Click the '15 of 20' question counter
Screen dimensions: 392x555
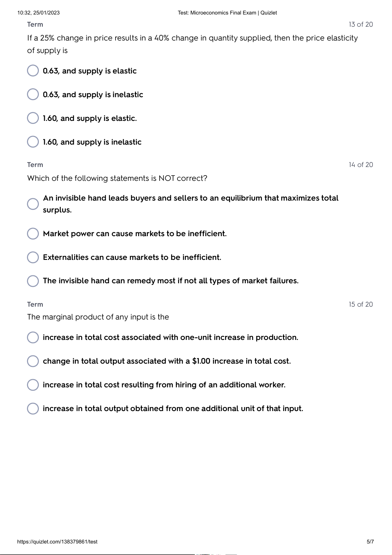[x=361, y=304]
